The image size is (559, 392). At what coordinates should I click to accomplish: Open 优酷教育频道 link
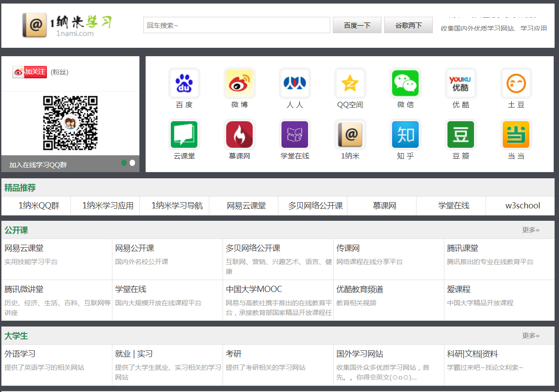point(360,289)
